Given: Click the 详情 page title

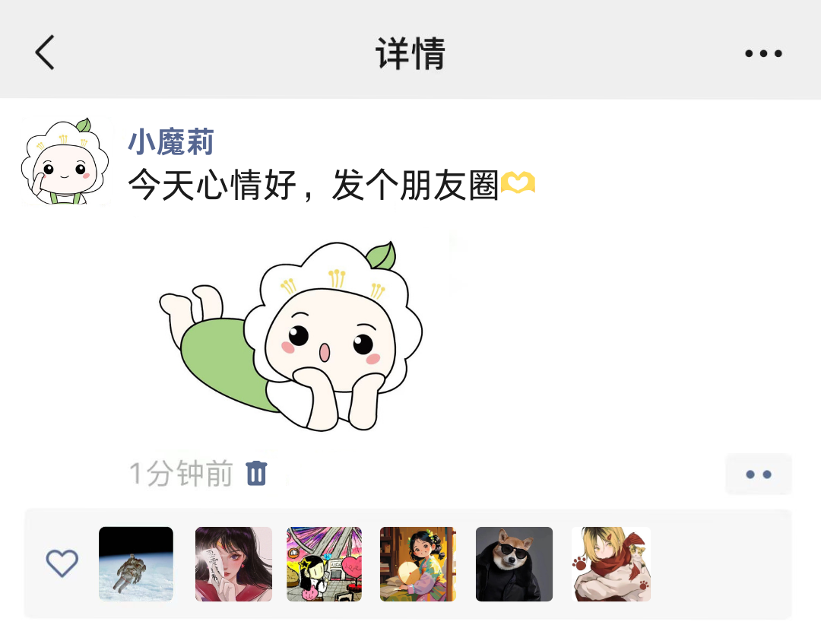Looking at the screenshot, I should (x=410, y=53).
